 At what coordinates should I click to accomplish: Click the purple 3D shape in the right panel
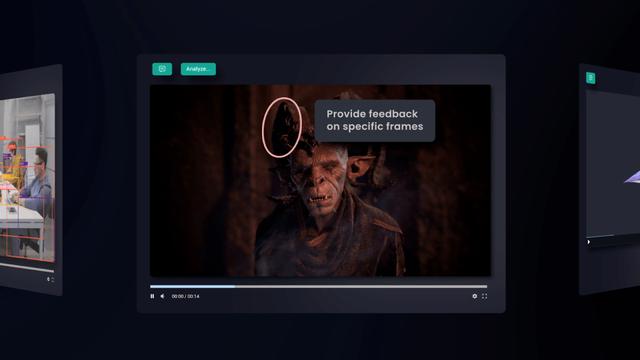[632, 177]
